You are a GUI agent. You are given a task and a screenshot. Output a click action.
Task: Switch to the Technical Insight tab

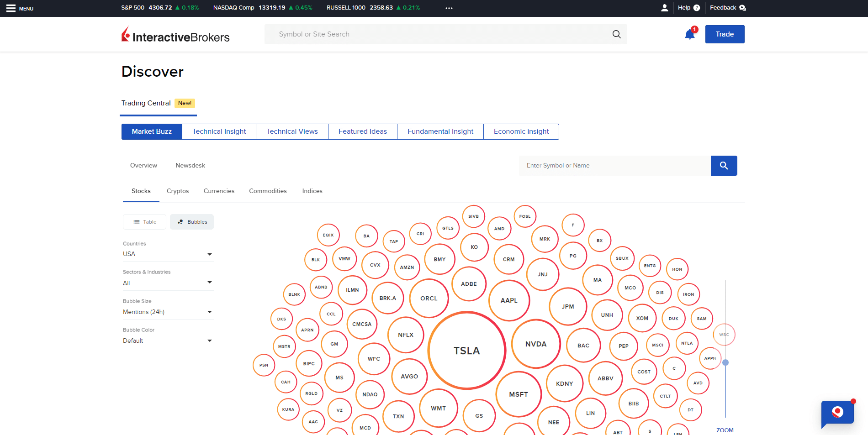[x=219, y=131]
